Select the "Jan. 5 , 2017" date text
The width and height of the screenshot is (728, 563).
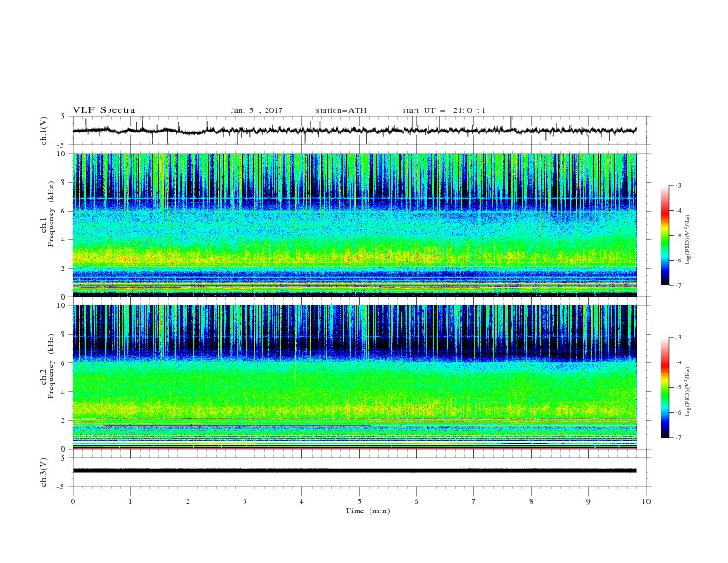256,110
